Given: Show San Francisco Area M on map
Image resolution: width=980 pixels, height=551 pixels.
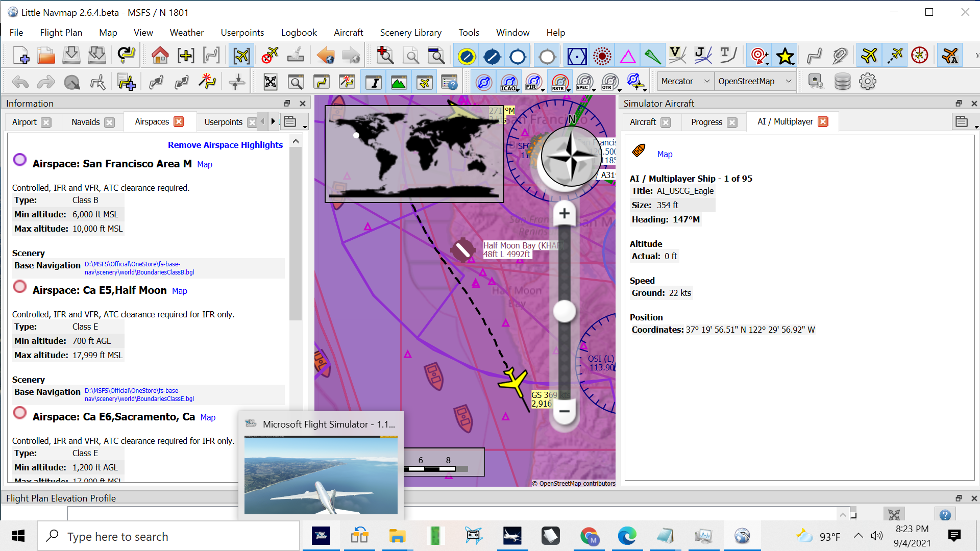Looking at the screenshot, I should (x=205, y=164).
